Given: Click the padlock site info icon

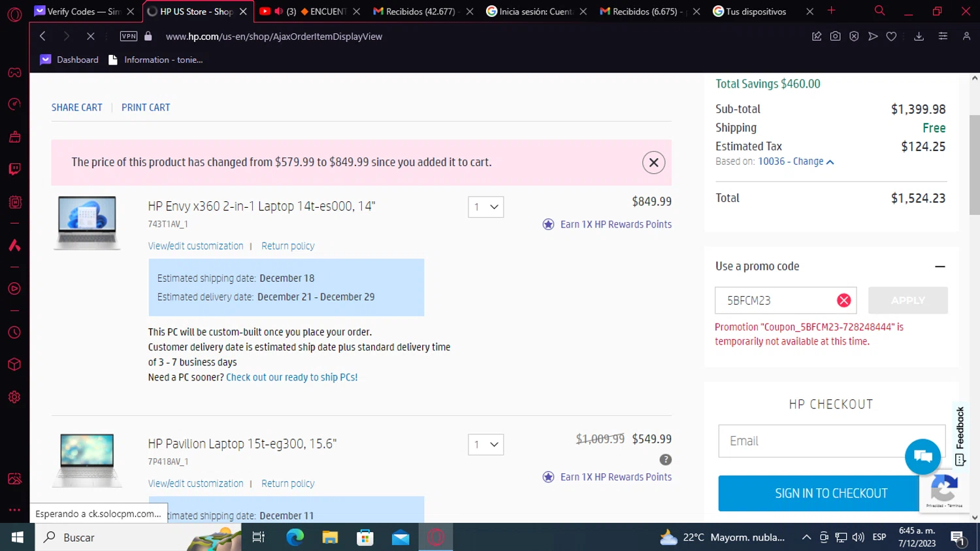Looking at the screenshot, I should coord(148,37).
